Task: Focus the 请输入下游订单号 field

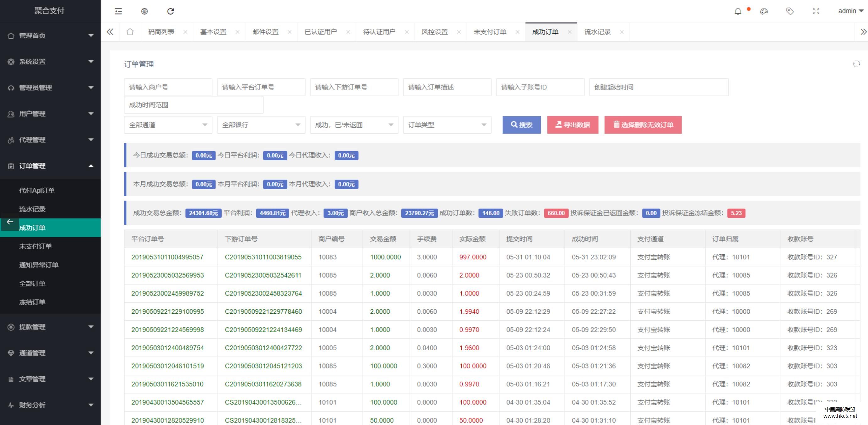Action: point(354,87)
